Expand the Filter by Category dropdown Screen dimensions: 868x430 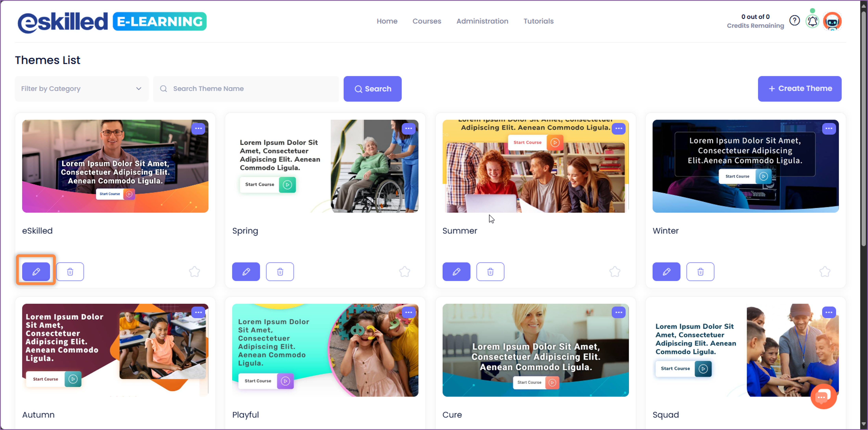82,89
